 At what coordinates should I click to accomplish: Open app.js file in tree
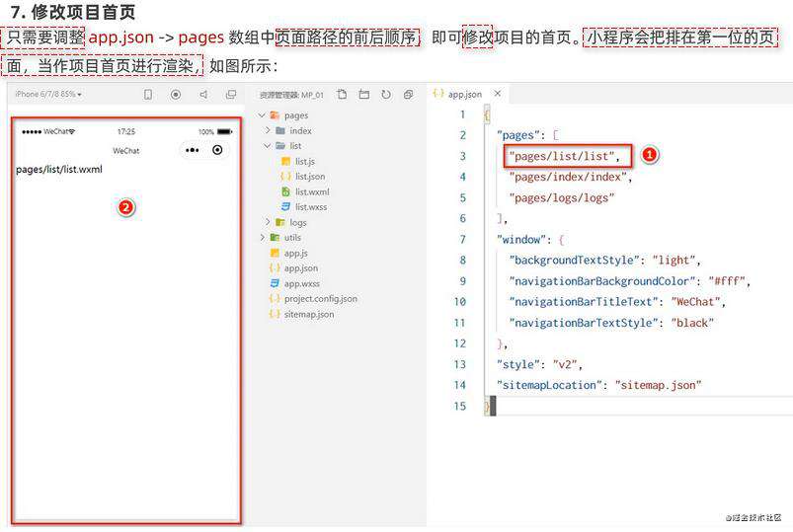point(296,253)
